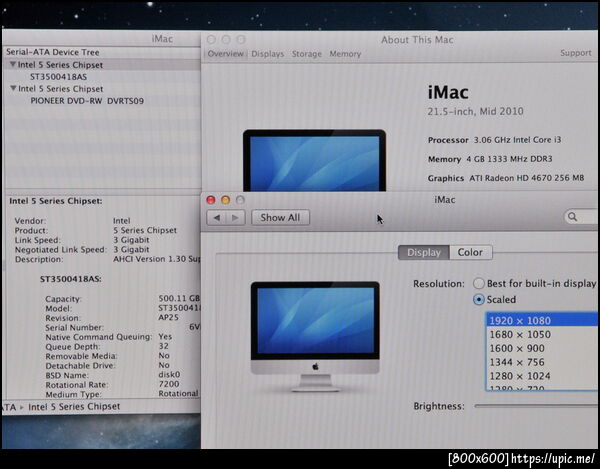Collapse the chipset containing PIONEER DVD-RW
This screenshot has width=600, height=469.
pyautogui.click(x=13, y=88)
